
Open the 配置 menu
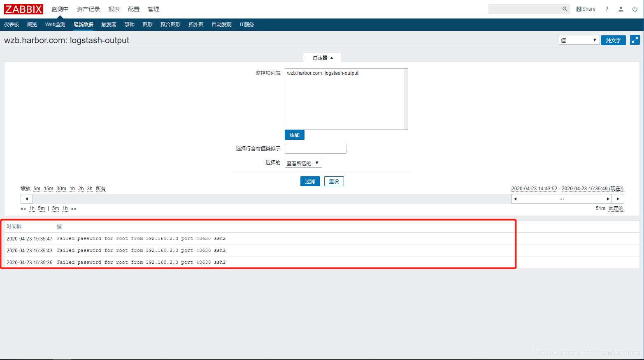(134, 9)
